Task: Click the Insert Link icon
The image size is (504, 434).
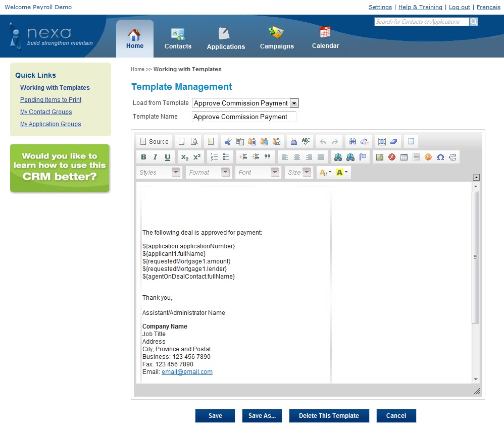Action: (338, 157)
